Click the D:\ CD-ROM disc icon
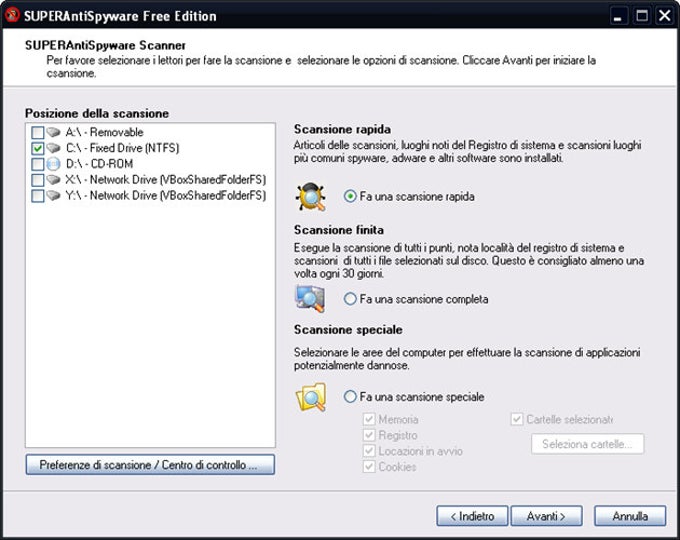 point(53,164)
